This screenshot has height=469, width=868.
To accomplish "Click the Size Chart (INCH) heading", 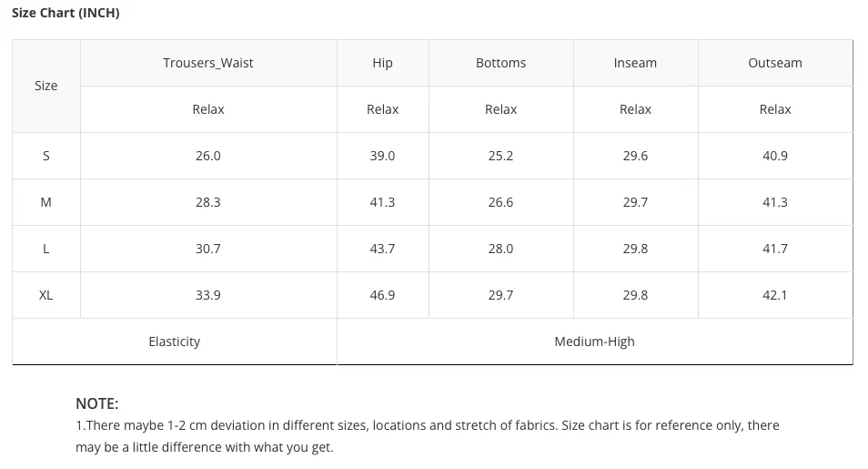I will pyautogui.click(x=66, y=13).
